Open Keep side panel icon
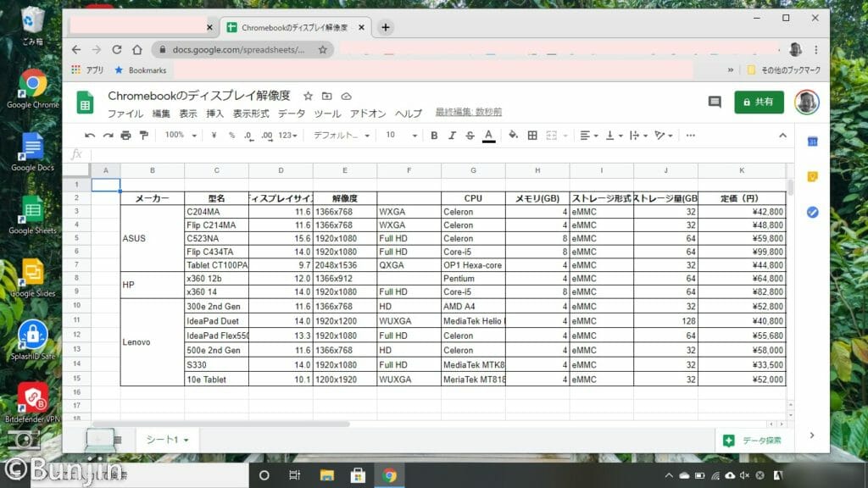This screenshot has height=488, width=868. (x=812, y=177)
